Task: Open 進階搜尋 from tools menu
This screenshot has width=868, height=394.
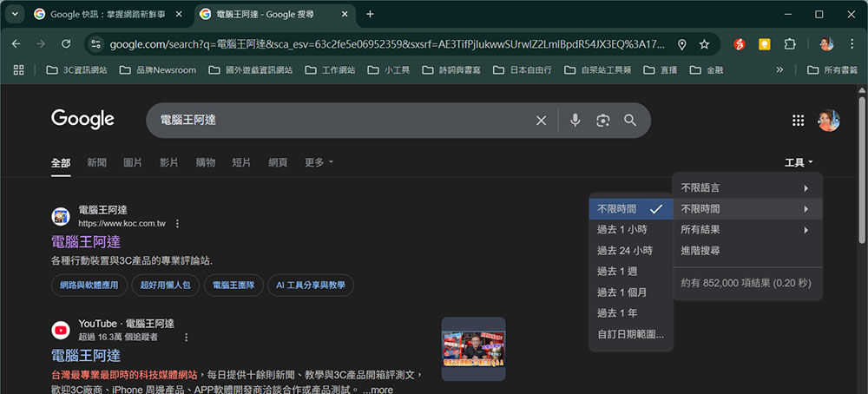Action: click(747, 251)
